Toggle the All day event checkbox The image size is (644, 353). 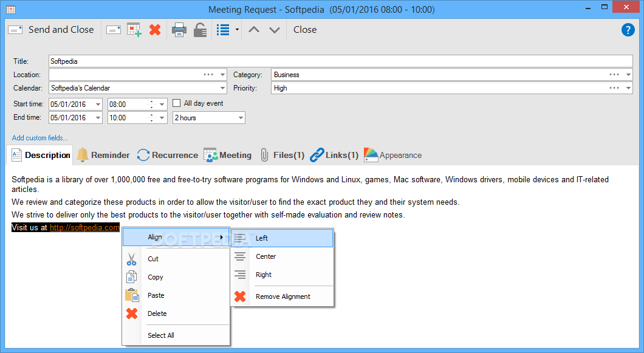[x=177, y=103]
